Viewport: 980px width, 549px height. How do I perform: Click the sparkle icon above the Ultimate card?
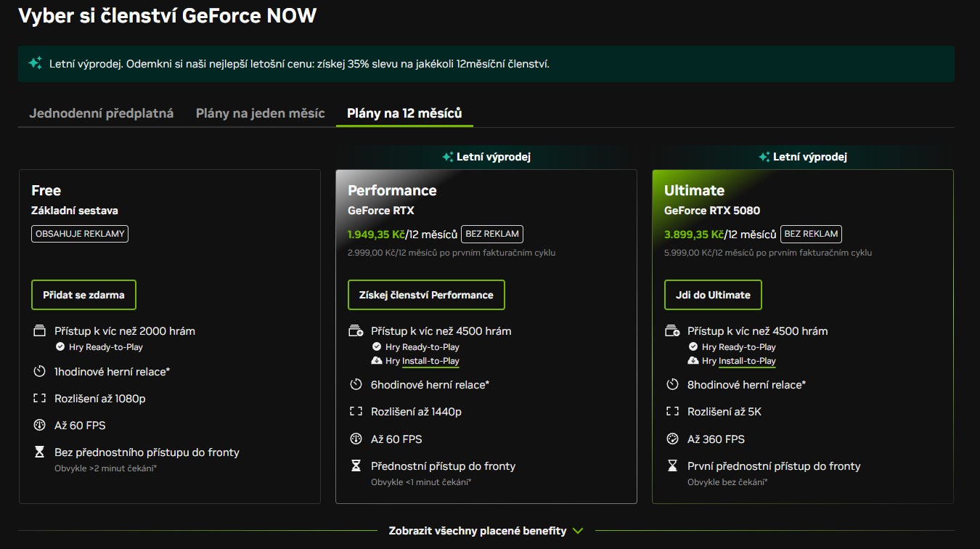click(x=764, y=157)
